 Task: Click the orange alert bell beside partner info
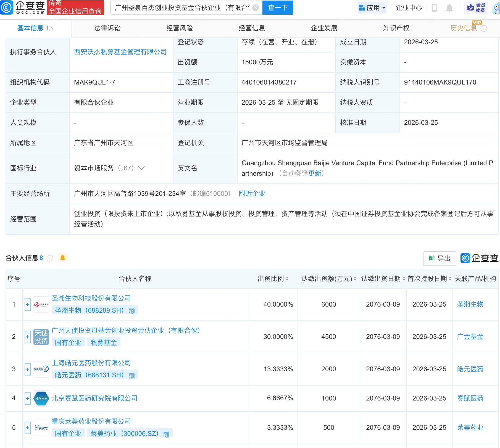pyautogui.click(x=62, y=258)
